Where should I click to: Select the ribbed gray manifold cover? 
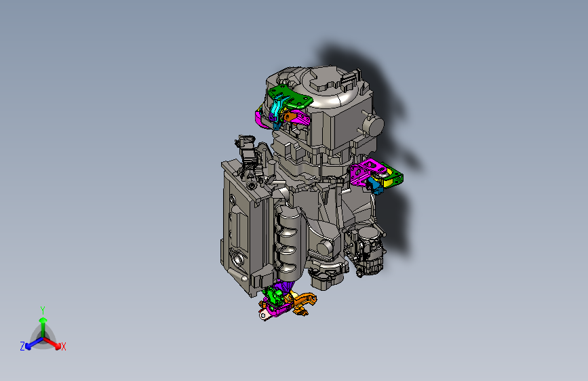point(288,244)
